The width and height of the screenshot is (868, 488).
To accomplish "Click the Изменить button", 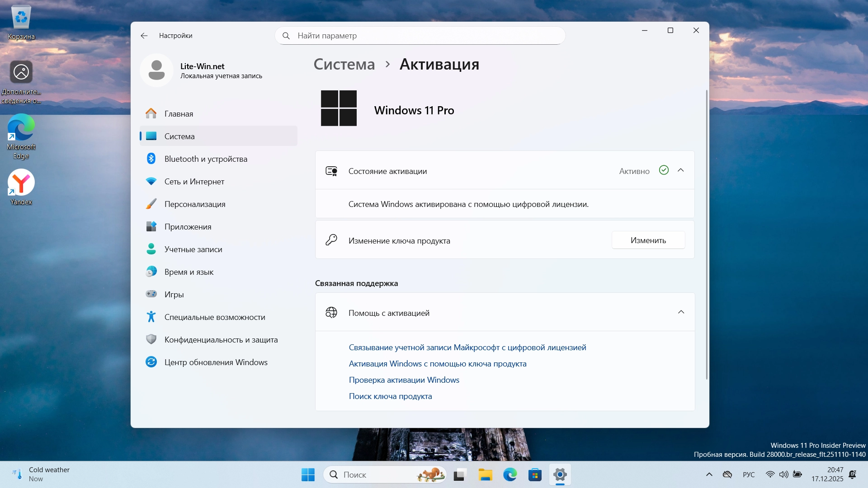I will (648, 240).
